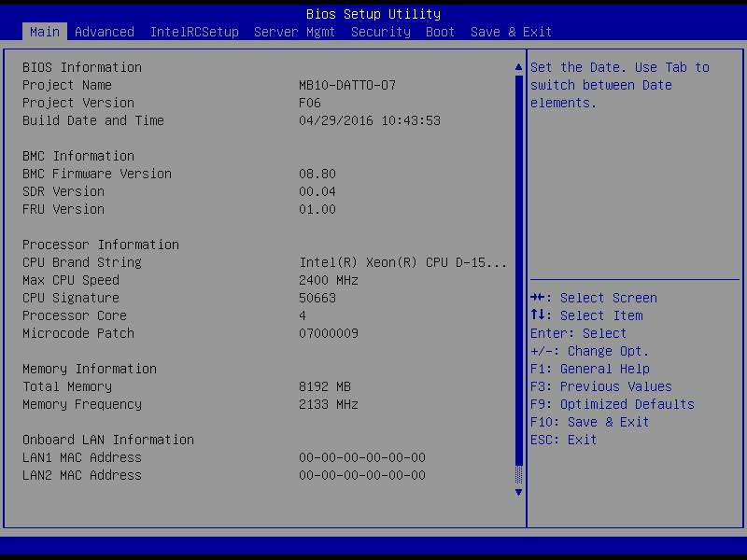Select the LAN1 MAC Address value
This screenshot has width=747, height=560.
[x=362, y=457]
